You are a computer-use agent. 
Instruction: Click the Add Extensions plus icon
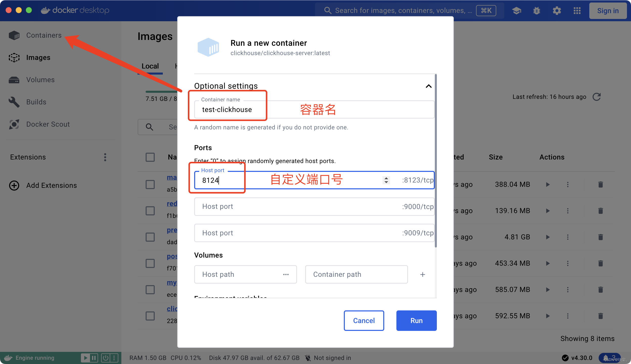tap(14, 186)
